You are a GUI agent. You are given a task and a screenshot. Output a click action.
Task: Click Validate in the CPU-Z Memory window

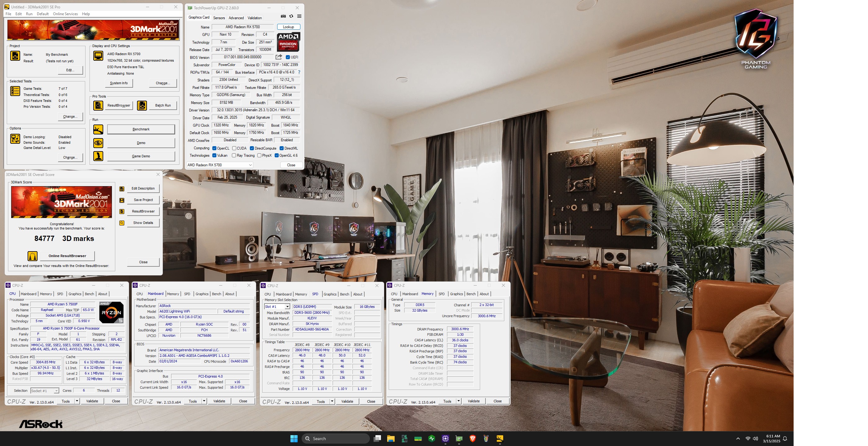474,401
